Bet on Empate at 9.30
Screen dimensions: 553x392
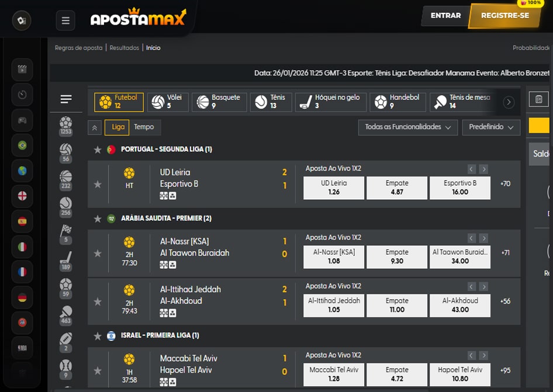[397, 257]
